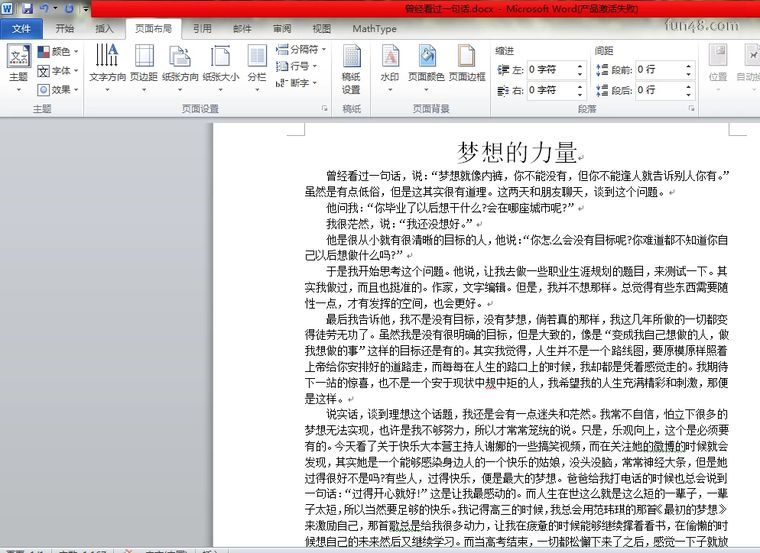Click the Save icon in quick access toolbar
The width and height of the screenshot is (760, 553).
27,8
